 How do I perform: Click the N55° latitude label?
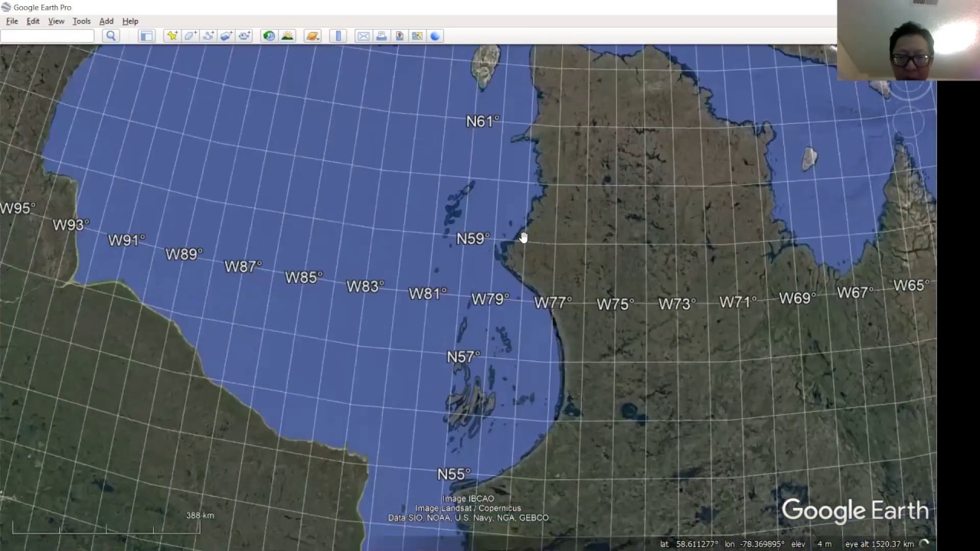coord(453,474)
